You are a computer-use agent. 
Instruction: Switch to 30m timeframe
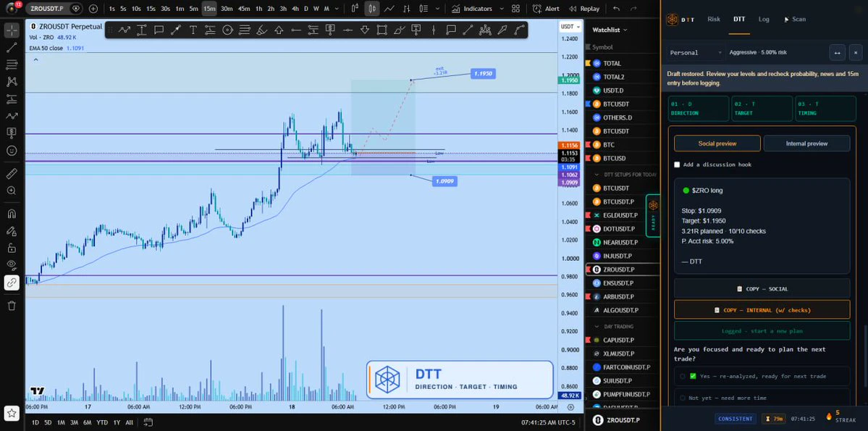click(x=227, y=9)
